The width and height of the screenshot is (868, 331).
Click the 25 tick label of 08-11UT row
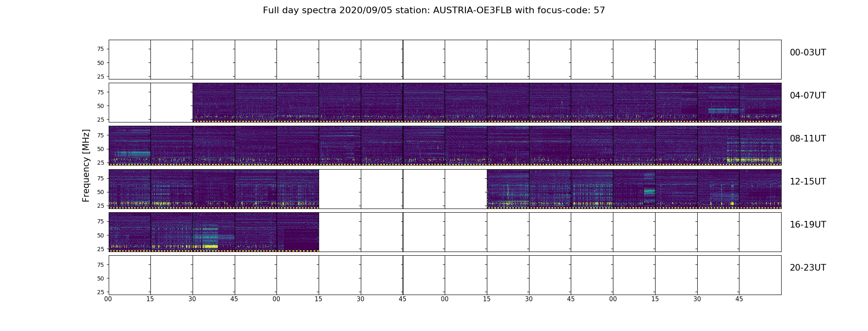[x=100, y=163]
